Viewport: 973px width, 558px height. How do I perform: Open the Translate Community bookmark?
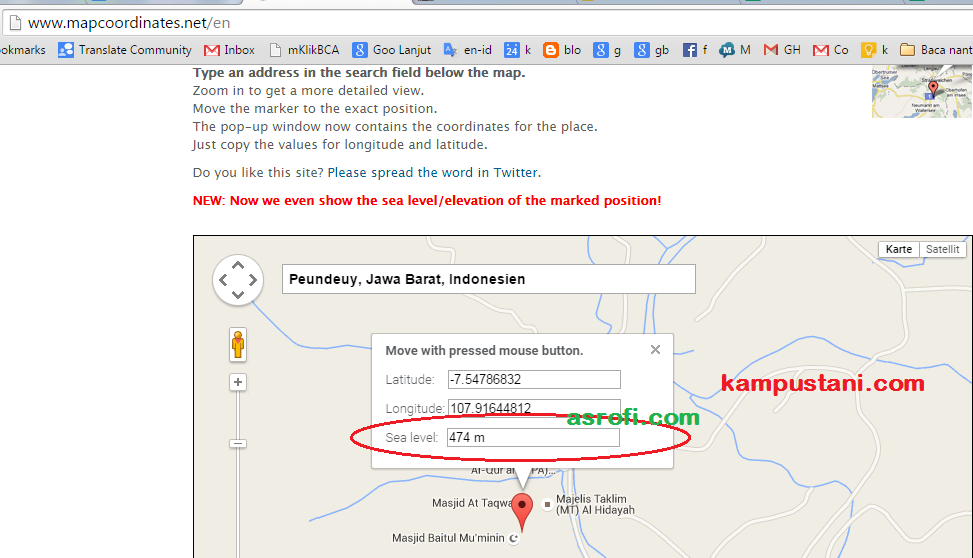click(125, 50)
